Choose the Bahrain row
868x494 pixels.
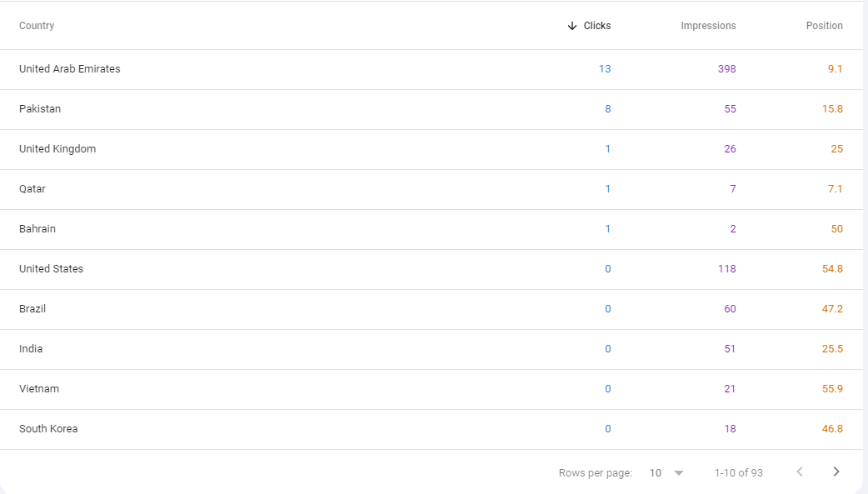point(37,229)
